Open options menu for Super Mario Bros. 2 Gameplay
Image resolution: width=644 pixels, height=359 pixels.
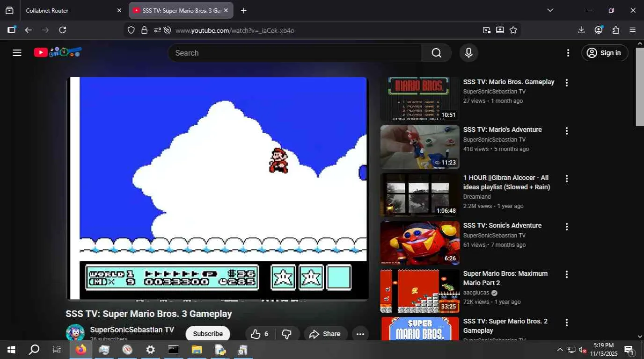[567, 323]
